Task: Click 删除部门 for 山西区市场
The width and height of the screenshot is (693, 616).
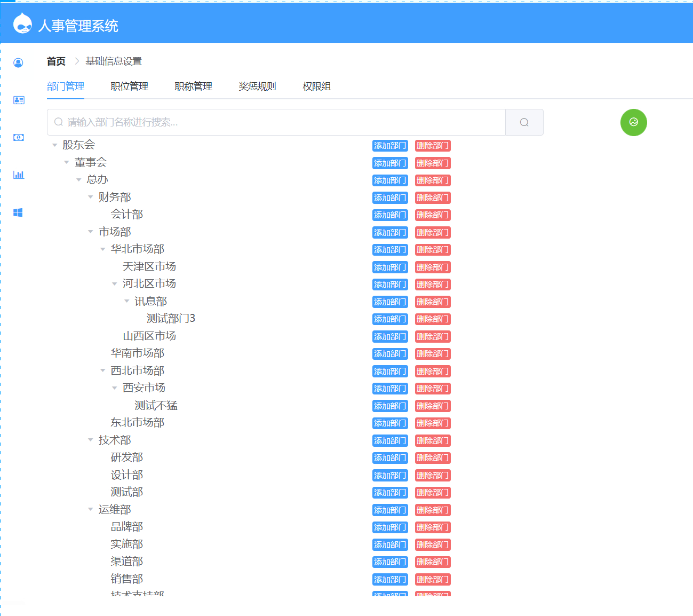Action: pyautogui.click(x=433, y=336)
